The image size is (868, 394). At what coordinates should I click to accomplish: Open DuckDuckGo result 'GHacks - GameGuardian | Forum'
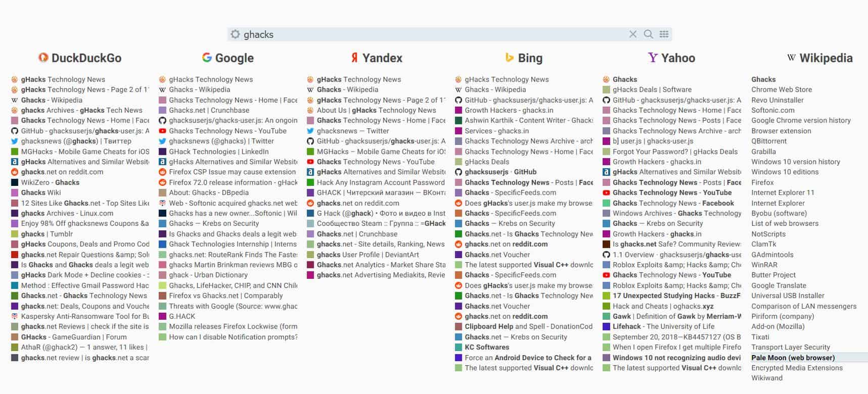click(74, 337)
